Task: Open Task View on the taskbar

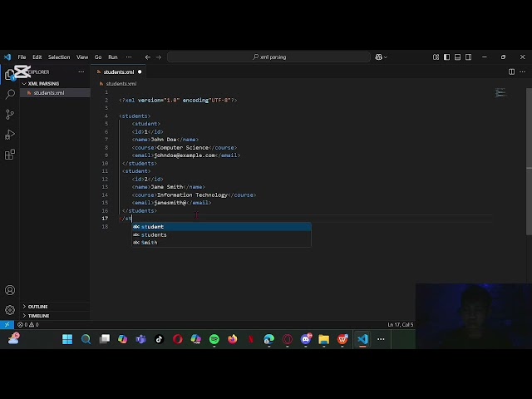Action: point(104,339)
